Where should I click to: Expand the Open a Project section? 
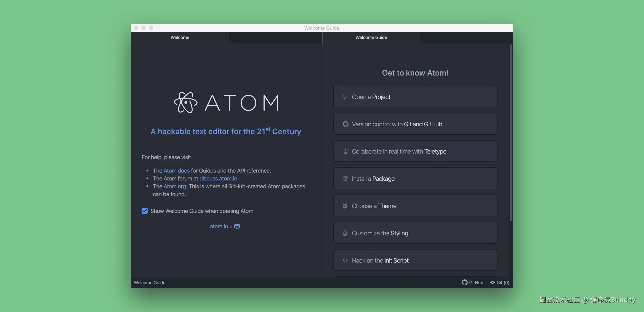[415, 97]
